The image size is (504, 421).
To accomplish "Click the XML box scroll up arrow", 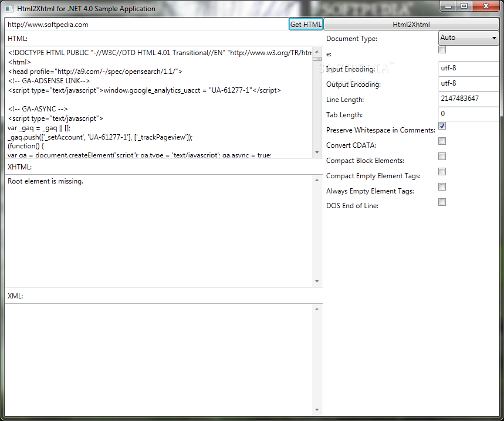I will 317,309.
